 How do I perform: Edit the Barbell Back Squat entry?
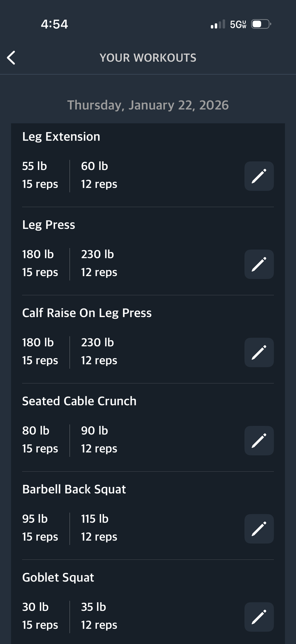[x=259, y=529]
